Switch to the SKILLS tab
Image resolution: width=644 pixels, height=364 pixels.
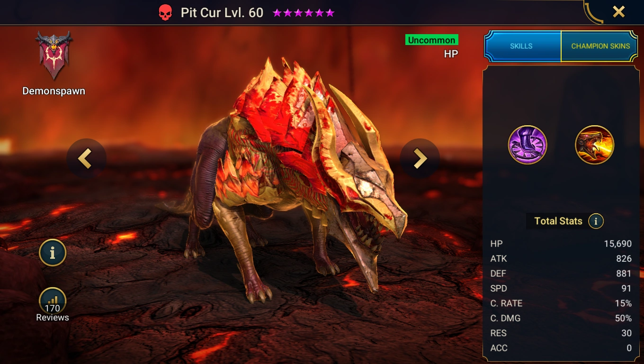point(521,46)
